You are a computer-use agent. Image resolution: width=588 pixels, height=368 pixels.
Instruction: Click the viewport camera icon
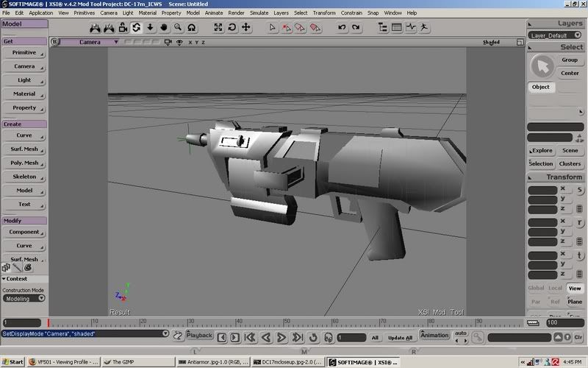pos(168,42)
